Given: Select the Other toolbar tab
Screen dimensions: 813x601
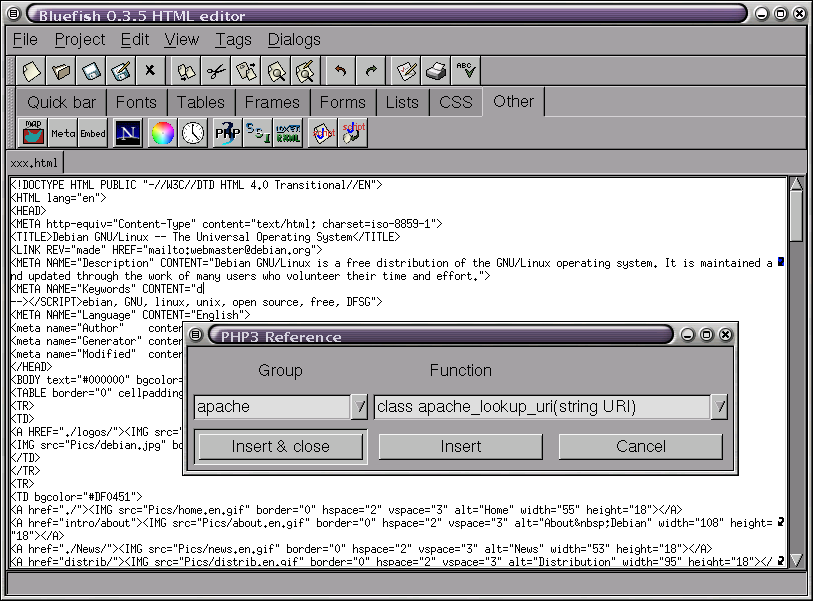Looking at the screenshot, I should click(513, 101).
